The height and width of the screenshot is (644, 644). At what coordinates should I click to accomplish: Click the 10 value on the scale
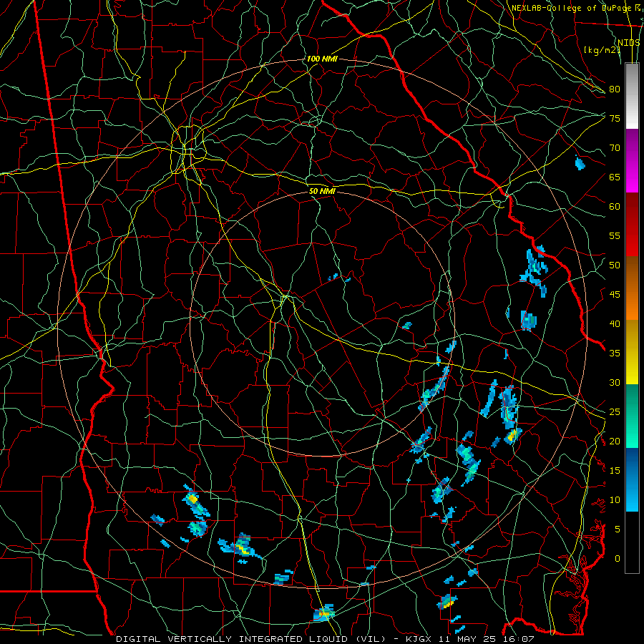click(615, 500)
